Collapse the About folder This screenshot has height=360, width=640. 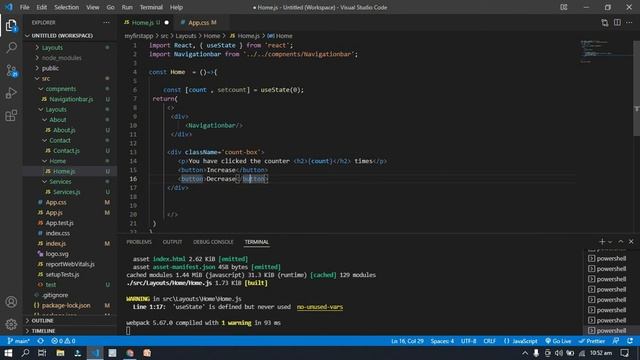point(58,120)
